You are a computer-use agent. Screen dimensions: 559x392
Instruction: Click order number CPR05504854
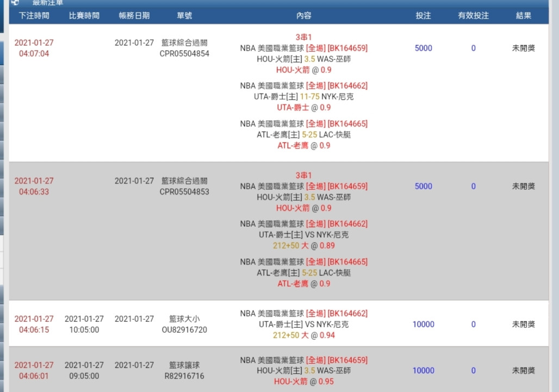coord(184,54)
